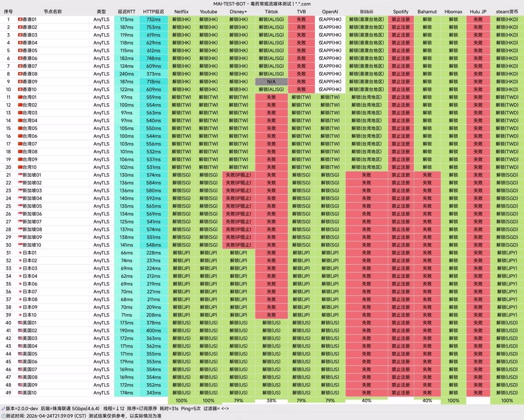Click the clock icon before 测试时间

[x=3, y=416]
